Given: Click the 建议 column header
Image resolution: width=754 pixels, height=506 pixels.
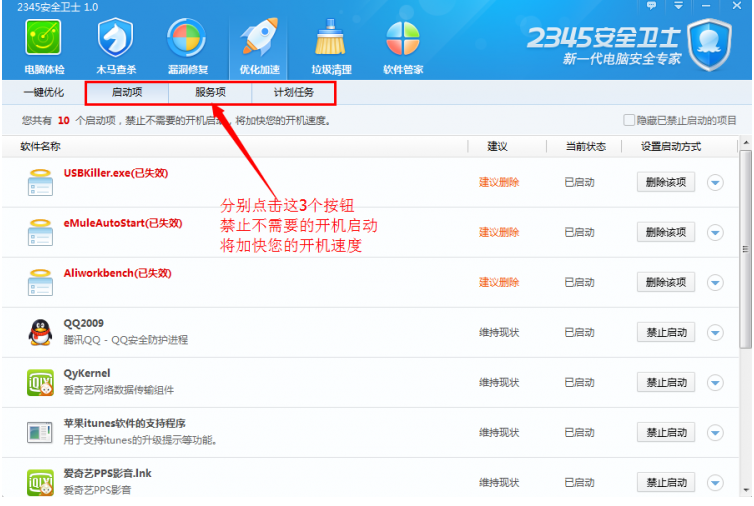Looking at the screenshot, I should click(x=497, y=146).
